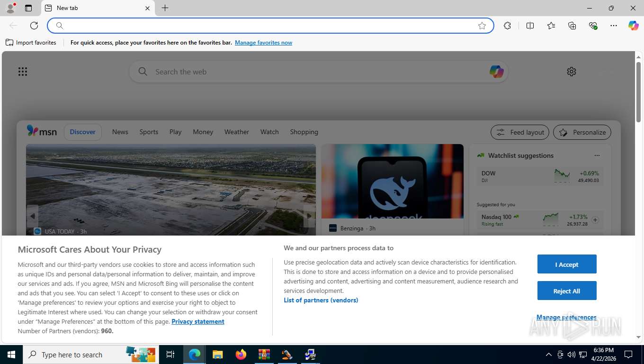The height and width of the screenshot is (364, 644).
Task: Open the DOW watchlist entry
Action: [540, 176]
